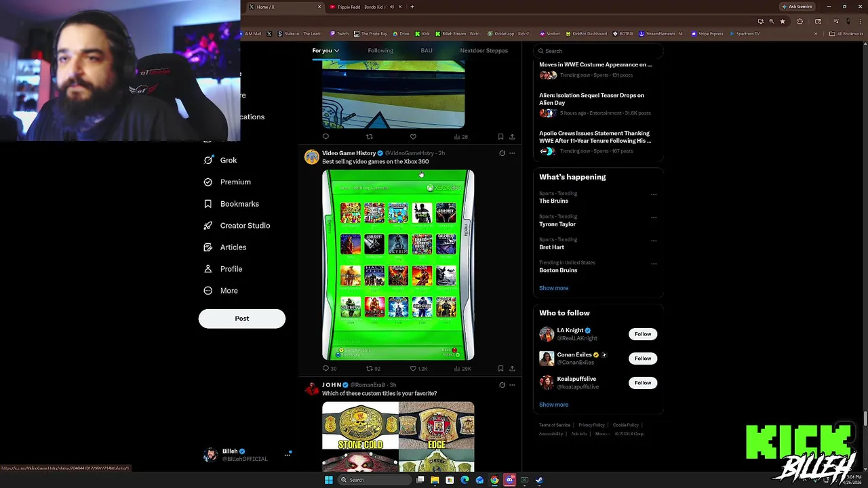
Task: Switch to the BAU tab
Action: pos(427,50)
